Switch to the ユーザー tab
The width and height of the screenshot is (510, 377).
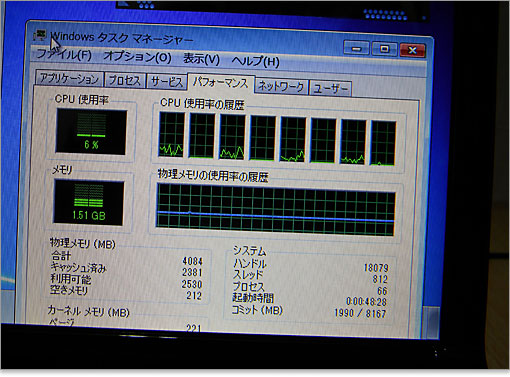(x=330, y=89)
